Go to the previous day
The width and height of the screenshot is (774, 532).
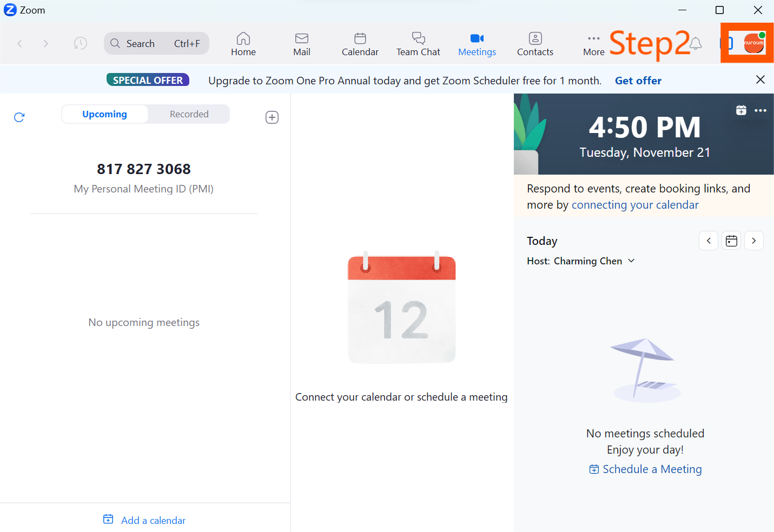pos(709,241)
